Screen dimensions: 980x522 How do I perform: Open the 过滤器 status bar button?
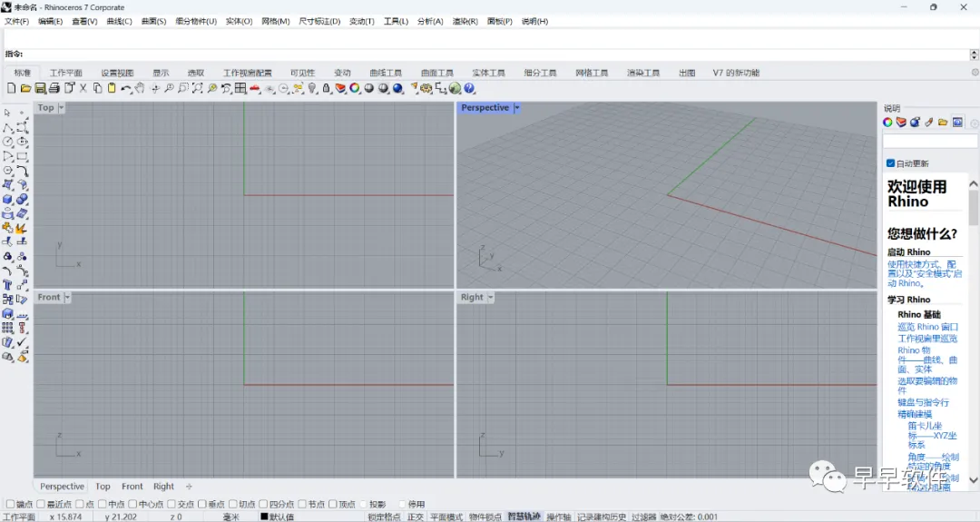[x=643, y=517]
